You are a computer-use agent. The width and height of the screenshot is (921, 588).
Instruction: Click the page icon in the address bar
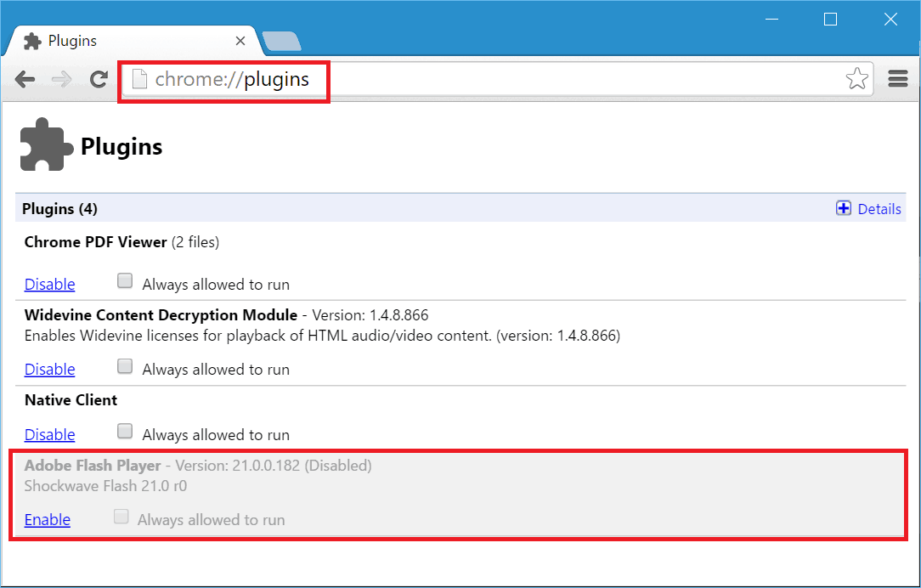click(x=139, y=79)
